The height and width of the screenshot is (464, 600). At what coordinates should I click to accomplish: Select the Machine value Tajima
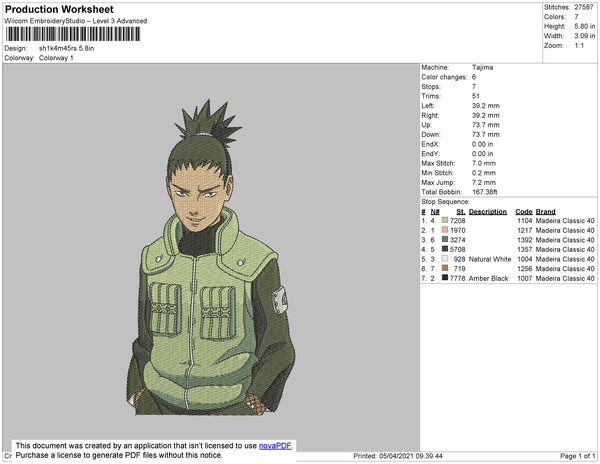click(x=482, y=67)
